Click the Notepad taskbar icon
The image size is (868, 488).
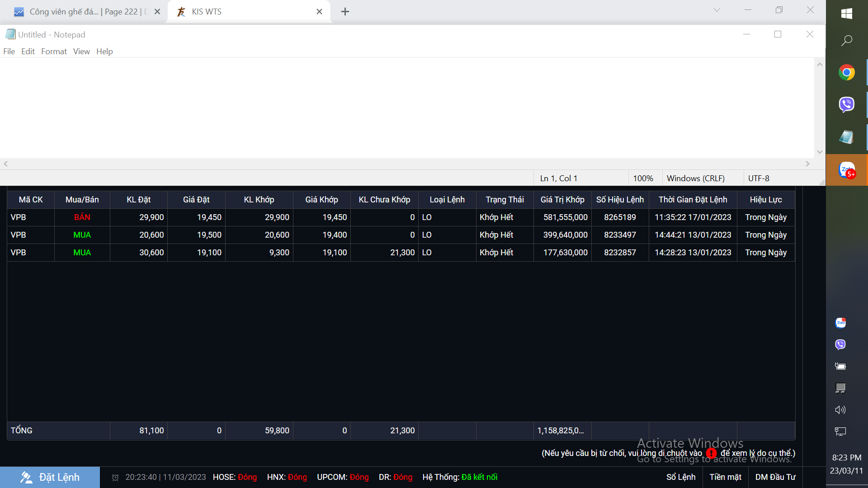point(846,137)
